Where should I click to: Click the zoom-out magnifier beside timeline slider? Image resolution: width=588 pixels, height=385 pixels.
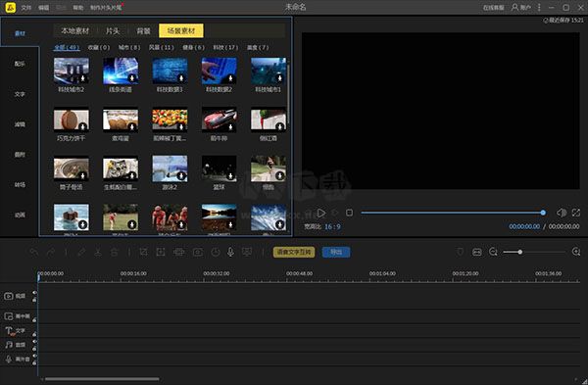click(494, 253)
